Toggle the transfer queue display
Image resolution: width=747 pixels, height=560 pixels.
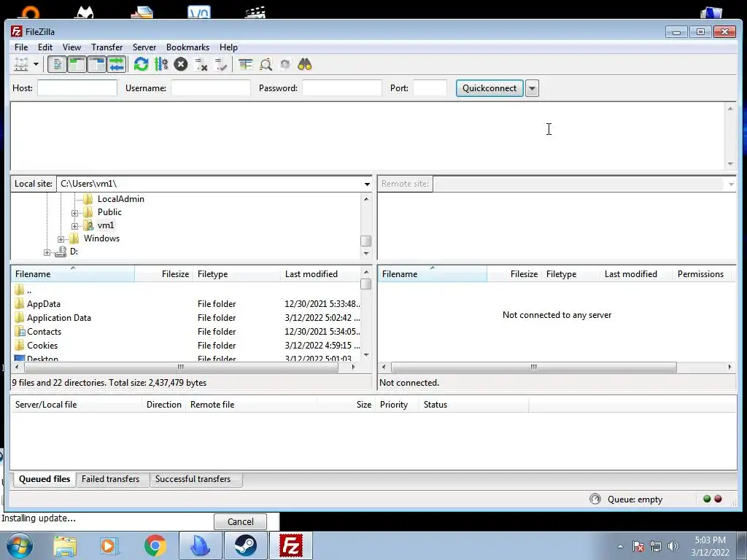[116, 64]
